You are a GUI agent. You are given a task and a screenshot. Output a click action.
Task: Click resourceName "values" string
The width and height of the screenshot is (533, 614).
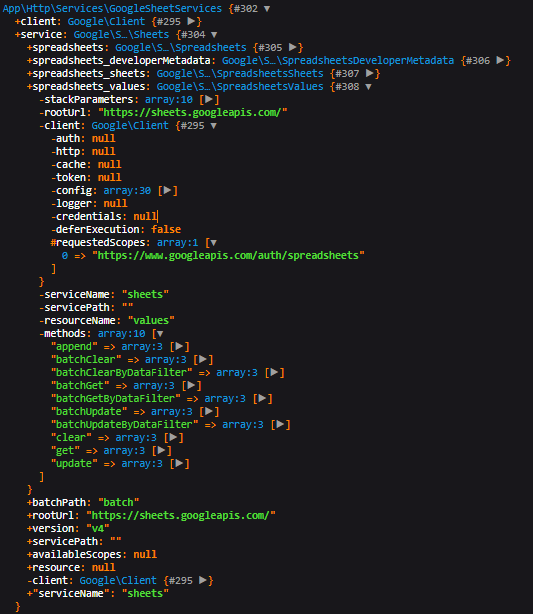coord(151,321)
